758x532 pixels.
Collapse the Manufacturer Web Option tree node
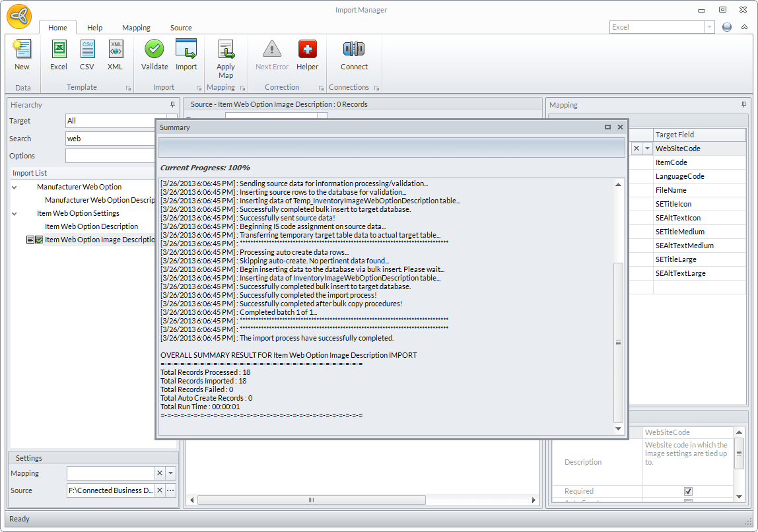[x=15, y=187]
